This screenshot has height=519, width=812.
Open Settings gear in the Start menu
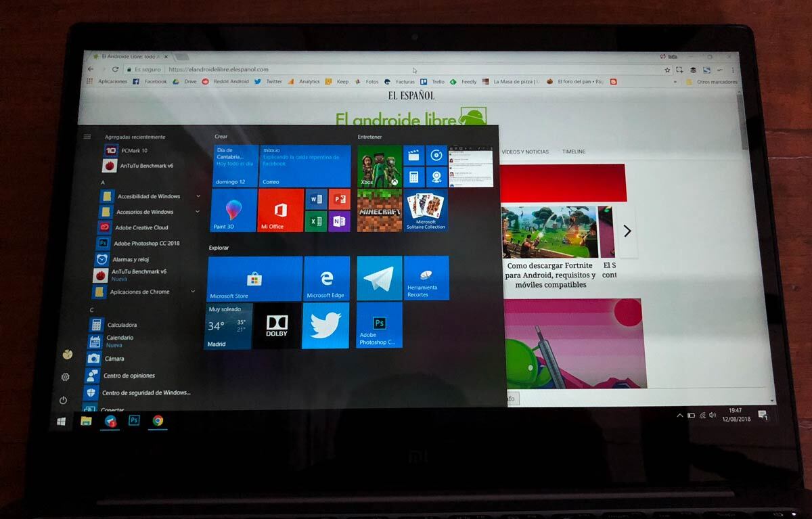coord(65,377)
